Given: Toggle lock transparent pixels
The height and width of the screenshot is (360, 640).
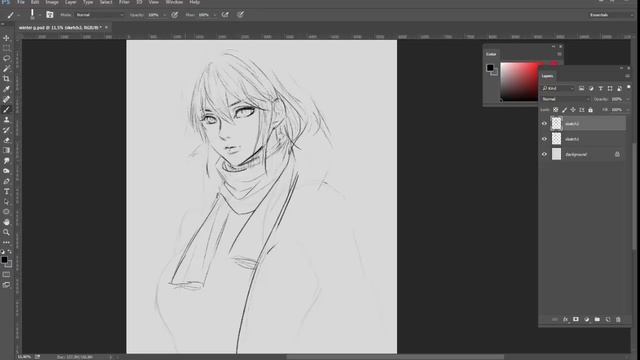Looking at the screenshot, I should coord(556,110).
